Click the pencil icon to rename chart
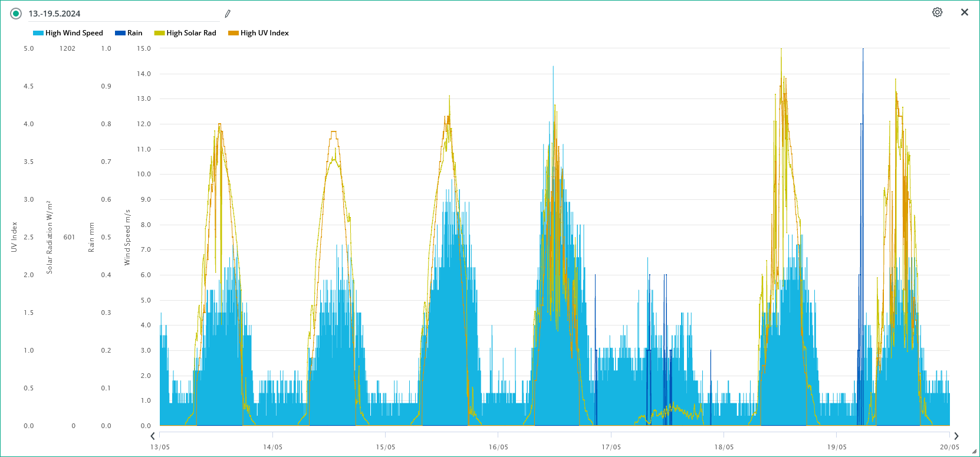This screenshot has height=457, width=980. tap(228, 14)
